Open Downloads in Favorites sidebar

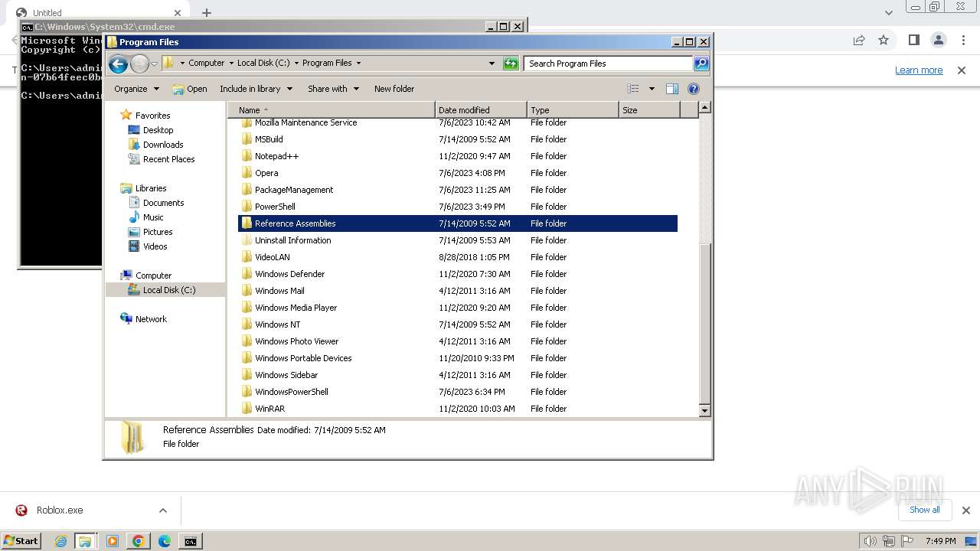tap(163, 145)
